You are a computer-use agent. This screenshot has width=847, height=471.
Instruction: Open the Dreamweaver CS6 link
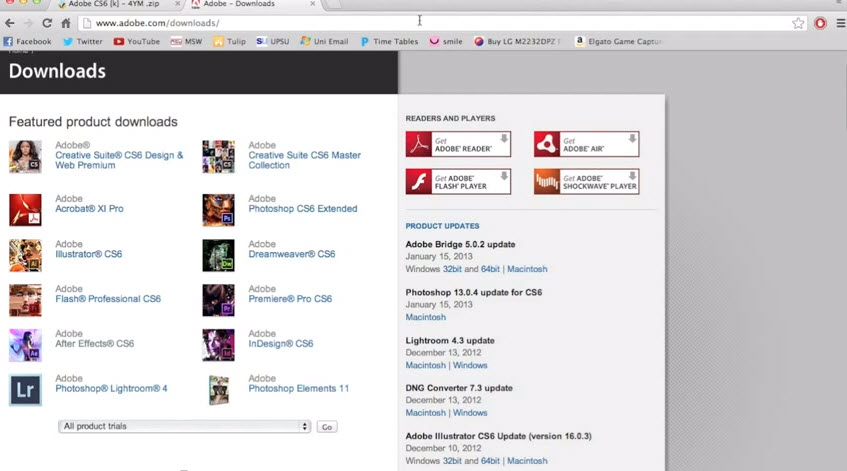click(292, 254)
